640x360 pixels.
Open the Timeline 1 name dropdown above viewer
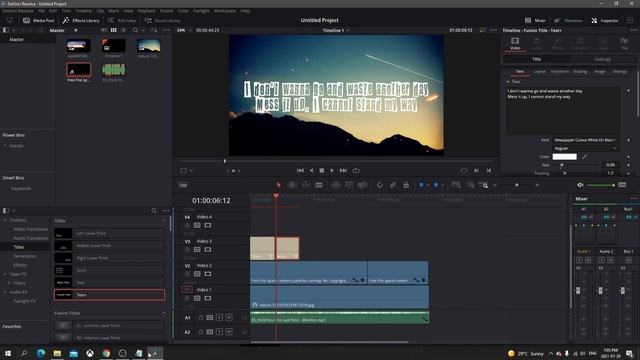point(336,30)
